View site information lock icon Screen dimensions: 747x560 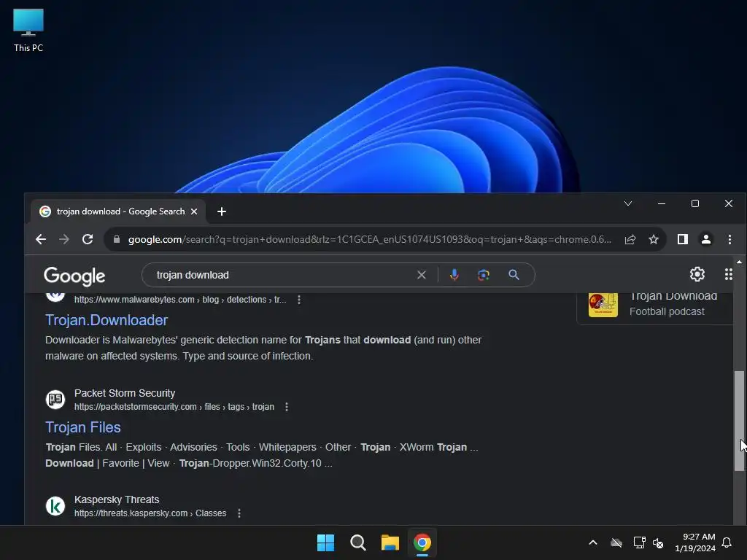(117, 239)
